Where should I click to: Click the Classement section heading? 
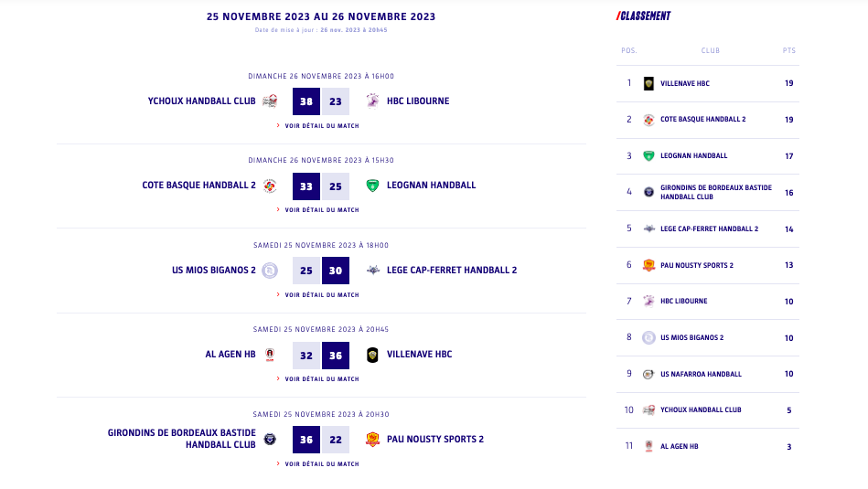point(644,16)
